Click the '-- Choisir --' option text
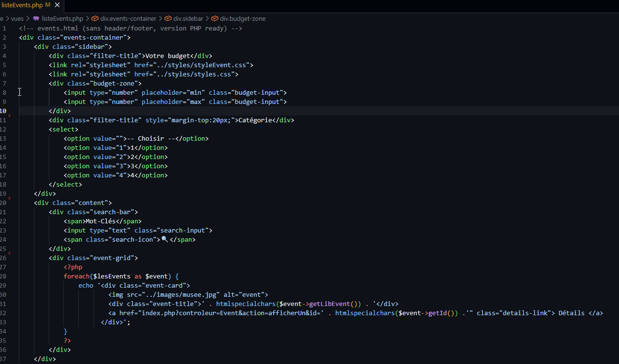This screenshot has width=619, height=364. click(151, 139)
